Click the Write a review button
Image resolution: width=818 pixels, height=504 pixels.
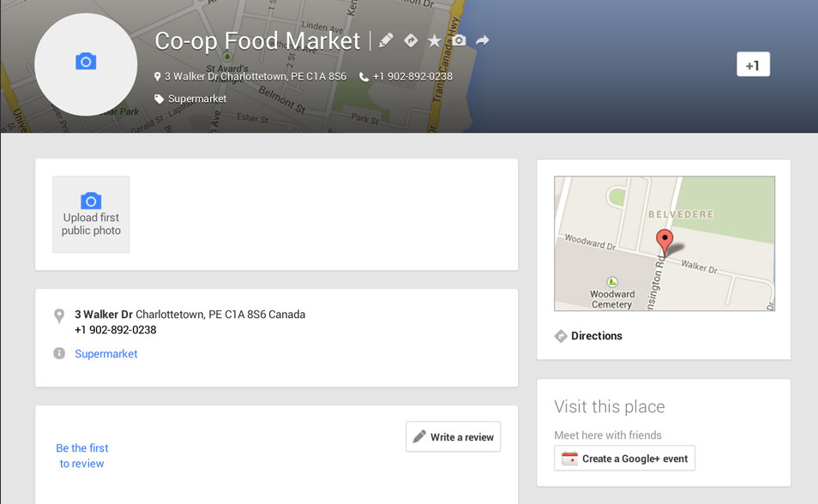(453, 437)
